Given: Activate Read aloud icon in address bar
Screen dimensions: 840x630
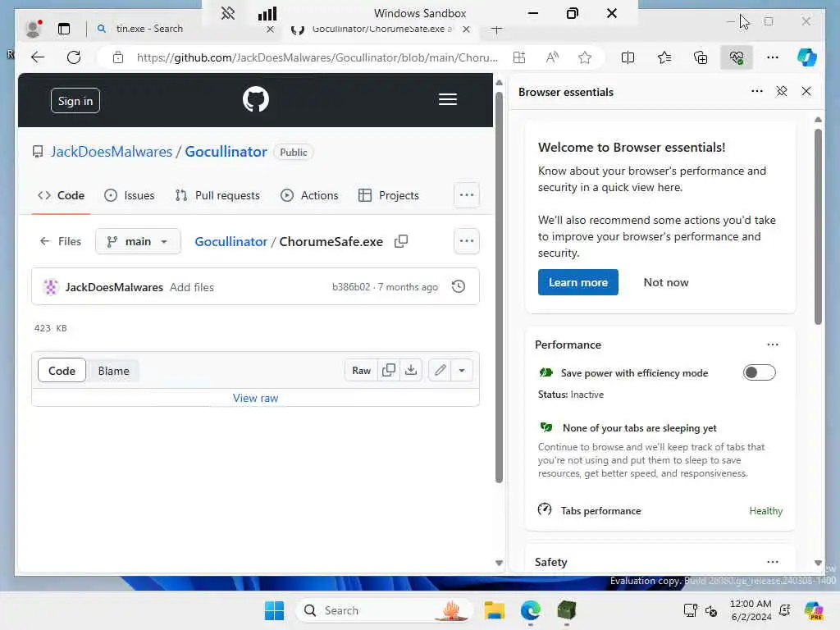Looking at the screenshot, I should [x=552, y=57].
